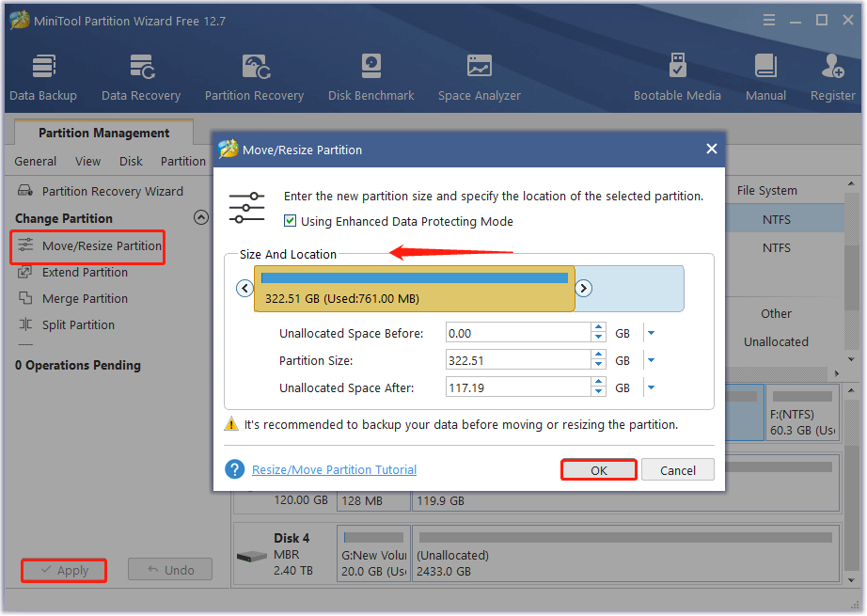Image resolution: width=867 pixels, height=616 pixels.
Task: Choose Split Partition in sidebar
Action: (67, 324)
